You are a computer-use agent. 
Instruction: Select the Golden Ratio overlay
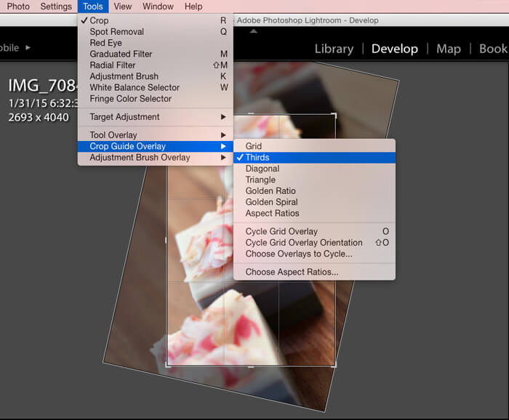[270, 191]
